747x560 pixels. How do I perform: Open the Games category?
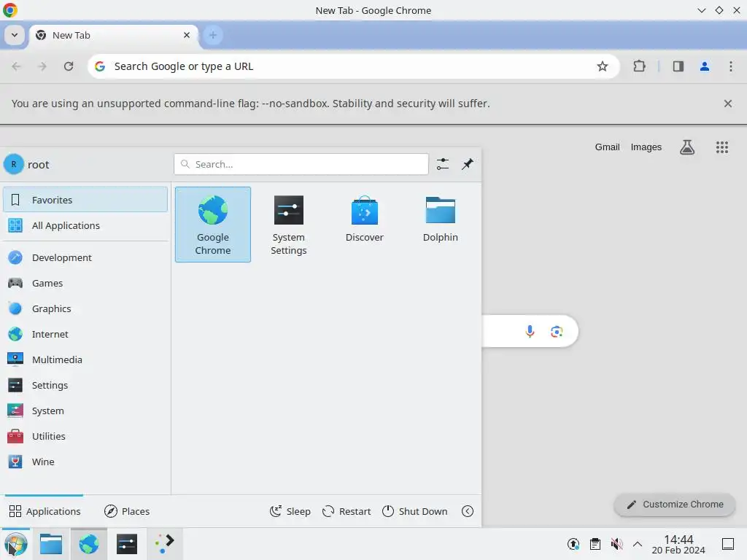coord(85,283)
